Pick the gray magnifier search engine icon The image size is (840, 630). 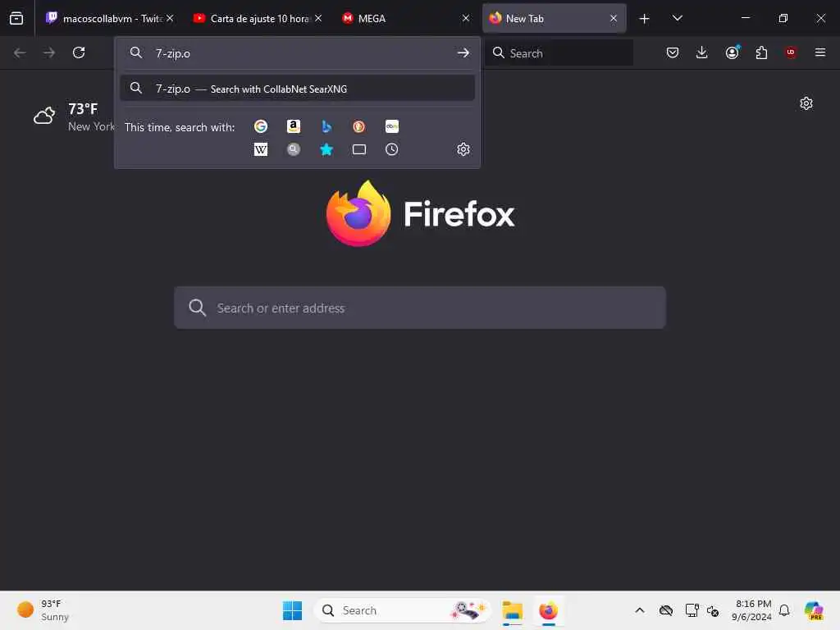click(x=294, y=149)
